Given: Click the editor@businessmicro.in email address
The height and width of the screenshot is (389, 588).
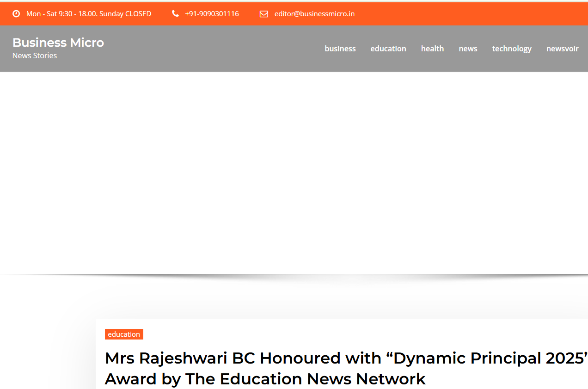Looking at the screenshot, I should coord(314,14).
